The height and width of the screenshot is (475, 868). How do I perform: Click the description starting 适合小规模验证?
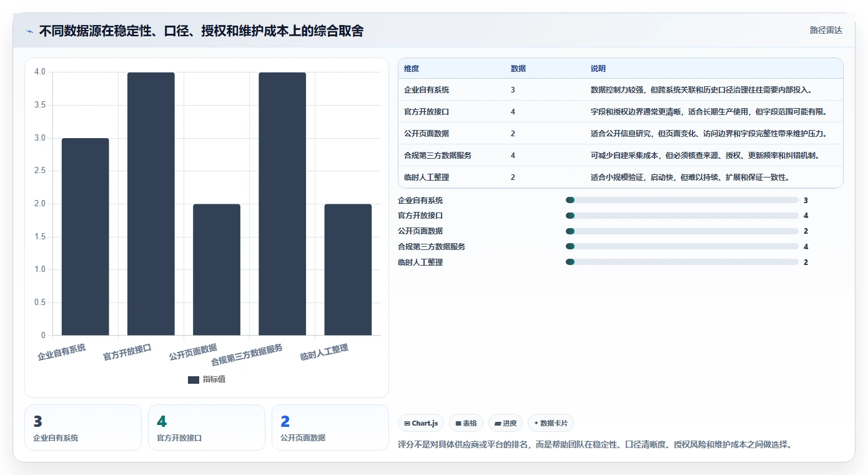point(690,177)
